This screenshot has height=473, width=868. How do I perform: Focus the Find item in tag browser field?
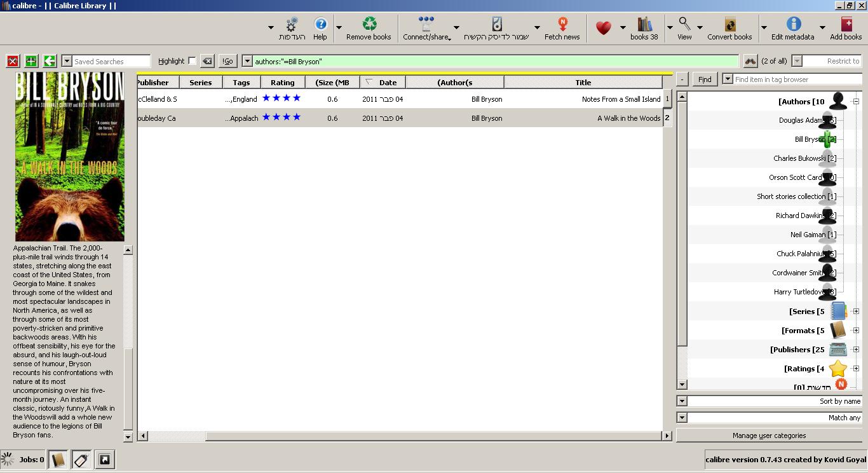tap(797, 79)
